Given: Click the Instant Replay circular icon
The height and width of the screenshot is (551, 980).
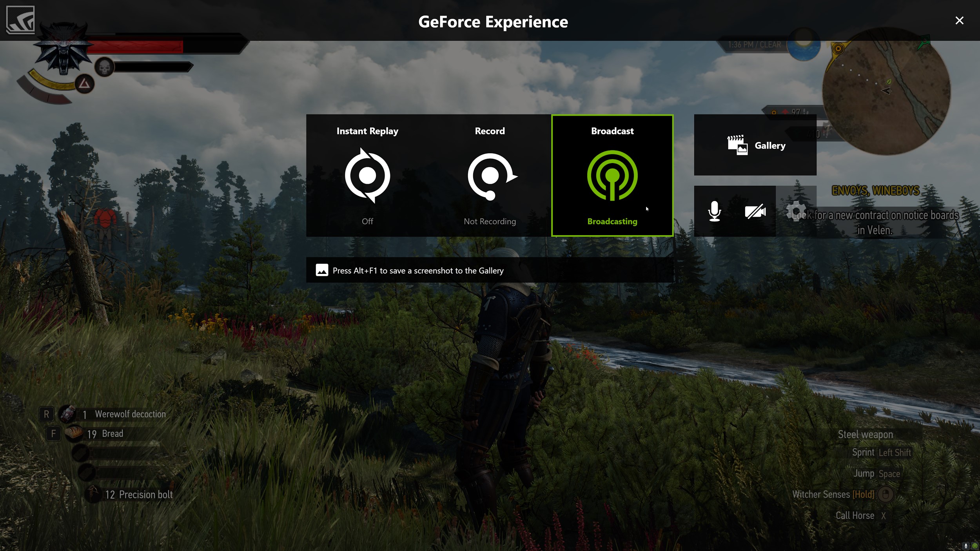Looking at the screenshot, I should coord(367,175).
